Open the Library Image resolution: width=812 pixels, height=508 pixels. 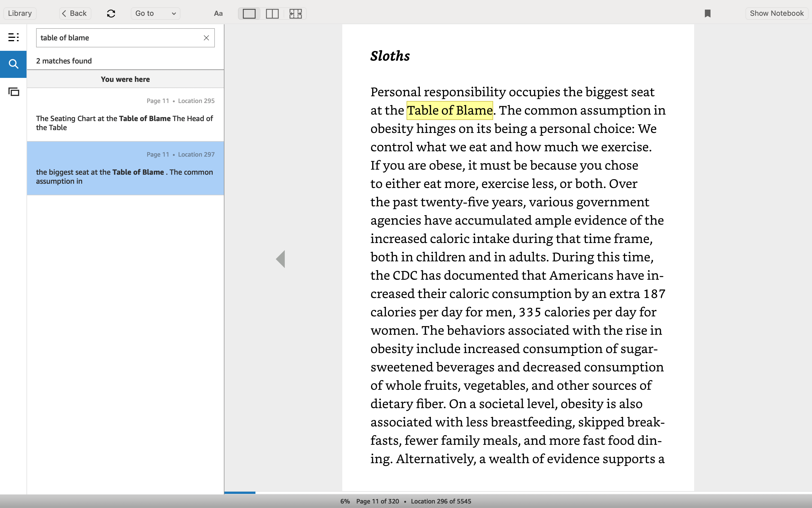click(x=20, y=14)
